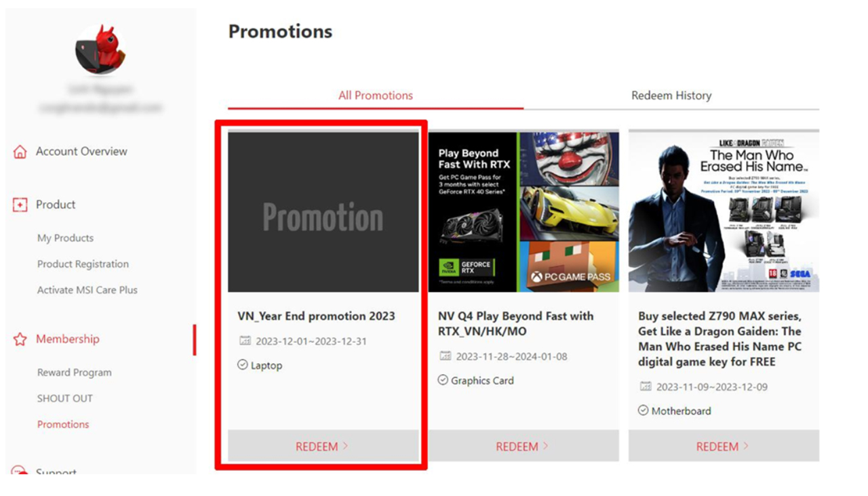Open the Play Beyond Fast RTX banner image
The image size is (868, 496).
point(524,212)
